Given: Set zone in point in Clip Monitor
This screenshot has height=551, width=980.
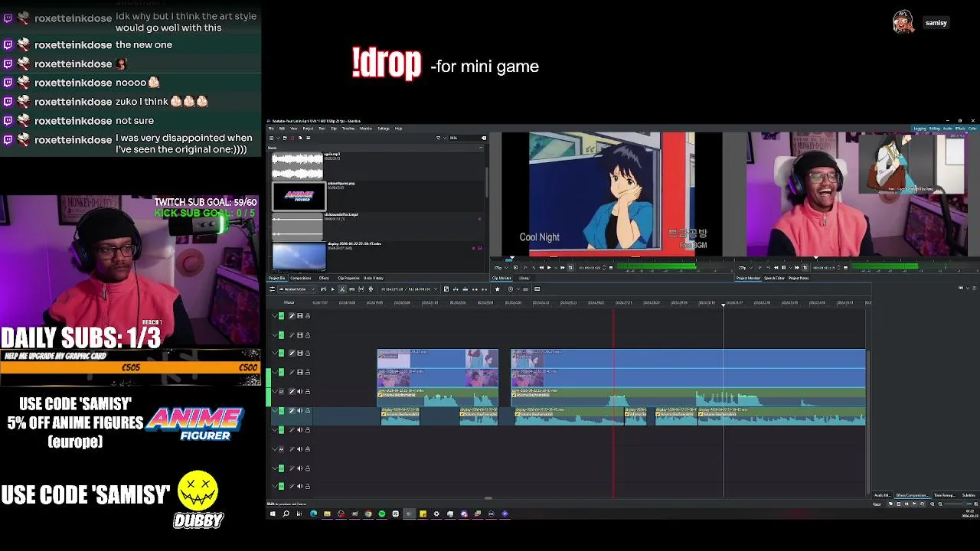Looking at the screenshot, I should click(x=525, y=268).
